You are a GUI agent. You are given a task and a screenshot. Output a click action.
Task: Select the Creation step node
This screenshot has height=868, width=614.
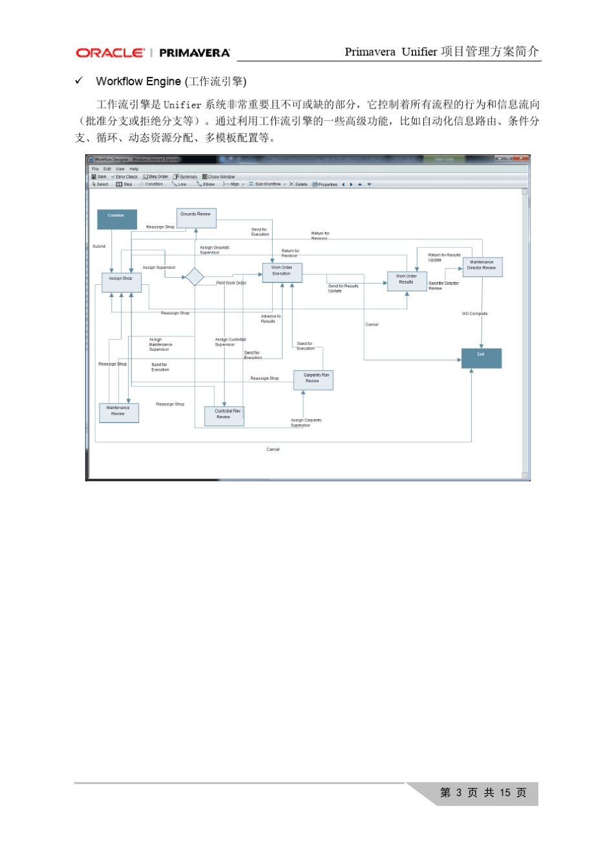coord(117,219)
